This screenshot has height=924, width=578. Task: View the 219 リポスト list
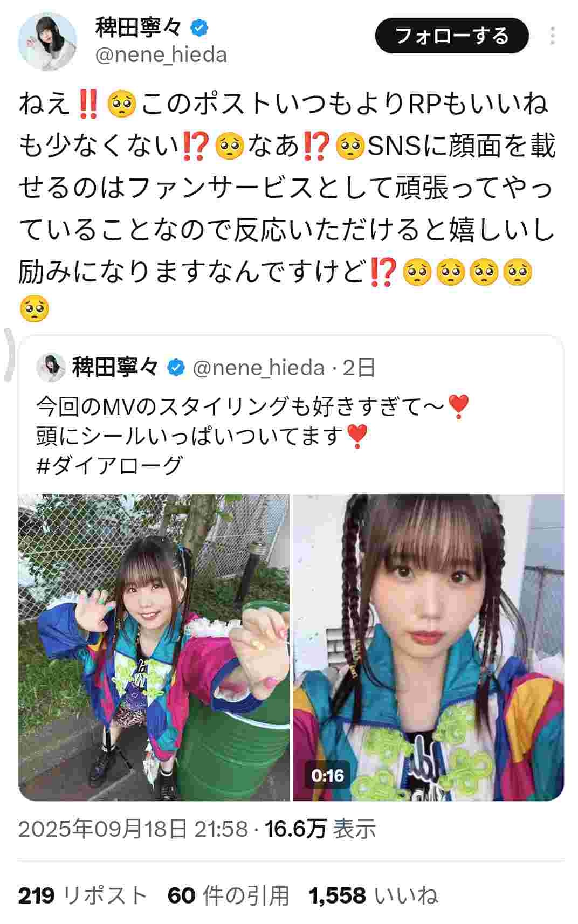coord(83,895)
